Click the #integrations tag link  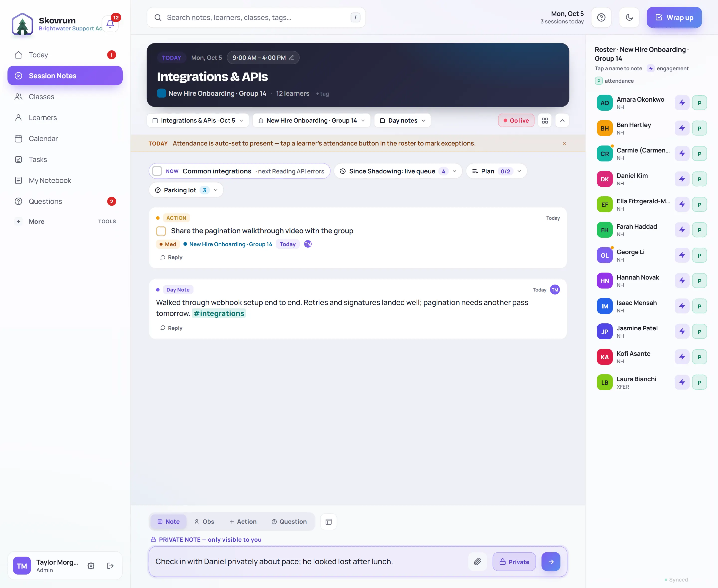219,313
